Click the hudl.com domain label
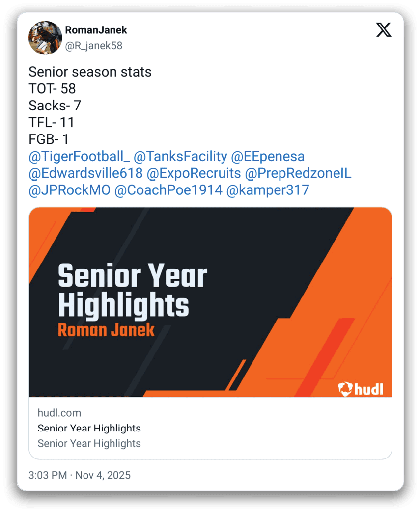This screenshot has width=420, height=512. tap(59, 413)
